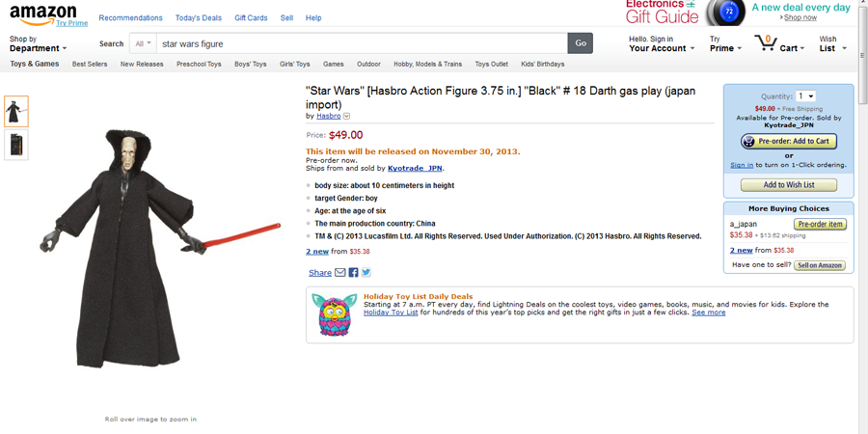
Task: Click Pre-order: Add to Cart button
Action: (x=789, y=141)
